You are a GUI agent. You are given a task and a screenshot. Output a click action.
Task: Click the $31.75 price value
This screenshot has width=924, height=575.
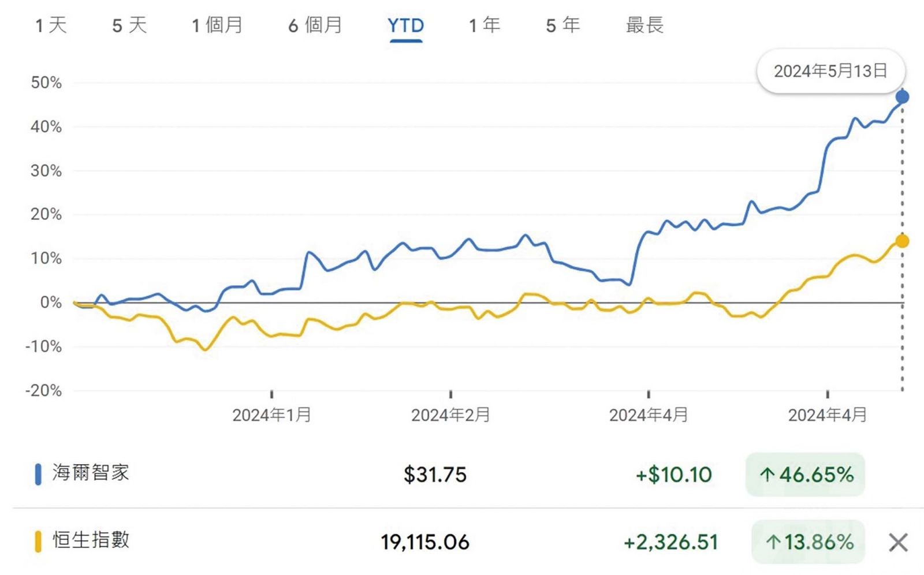(435, 475)
